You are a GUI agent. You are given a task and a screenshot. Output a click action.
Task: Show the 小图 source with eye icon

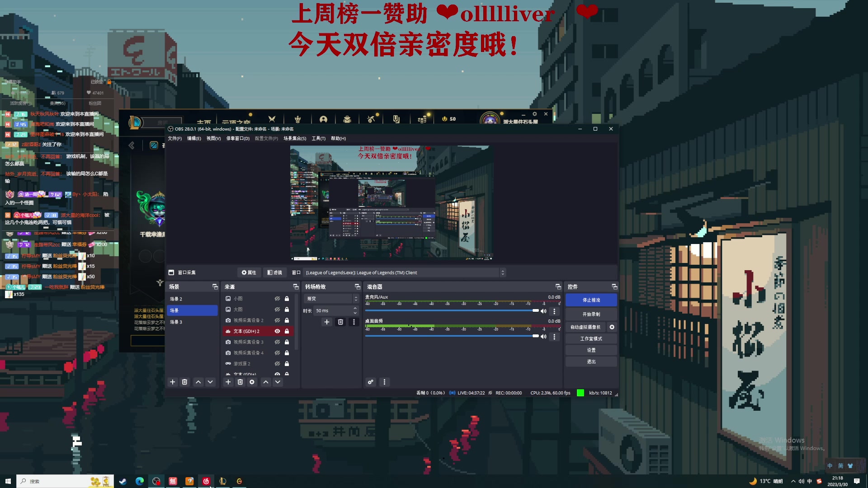point(277,299)
